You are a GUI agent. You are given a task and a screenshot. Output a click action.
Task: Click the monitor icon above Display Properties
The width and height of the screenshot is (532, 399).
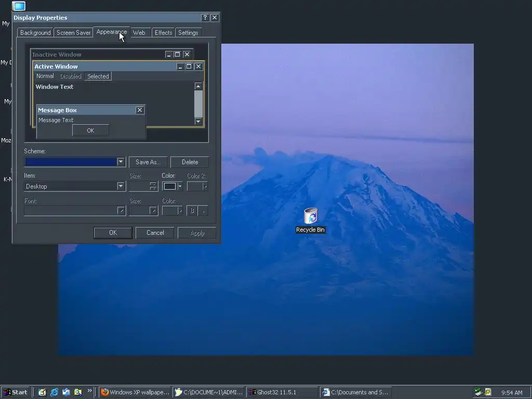pos(19,6)
